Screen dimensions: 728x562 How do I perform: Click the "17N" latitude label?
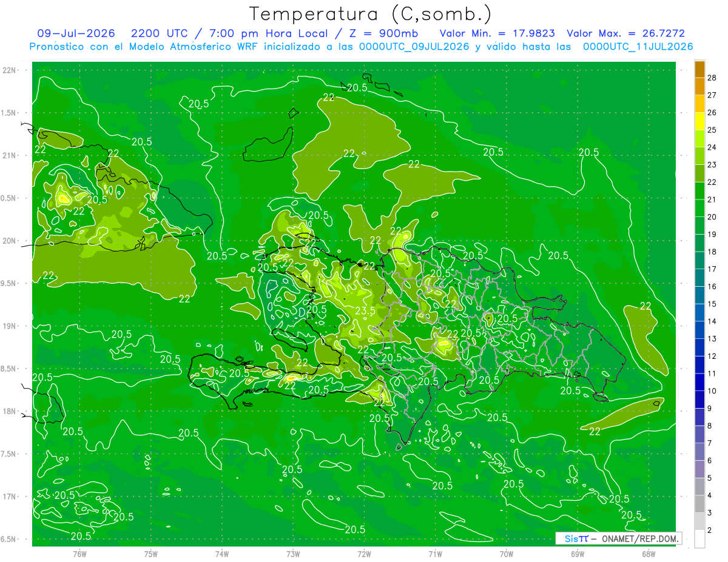10,497
